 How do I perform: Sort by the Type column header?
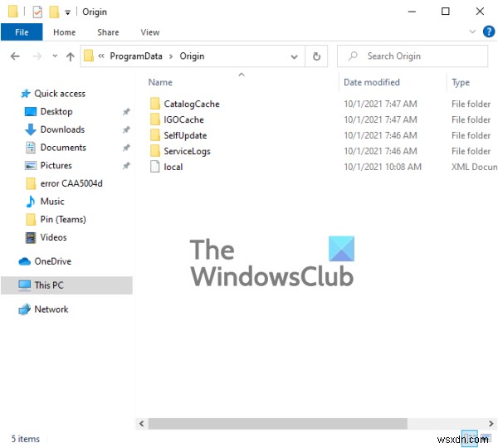461,82
